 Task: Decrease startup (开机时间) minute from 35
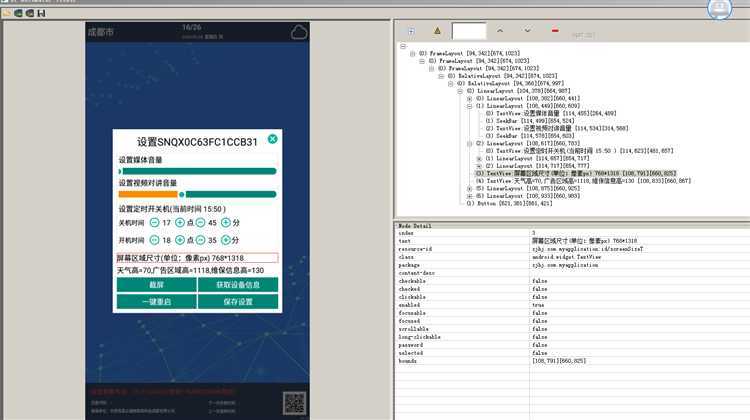point(200,240)
